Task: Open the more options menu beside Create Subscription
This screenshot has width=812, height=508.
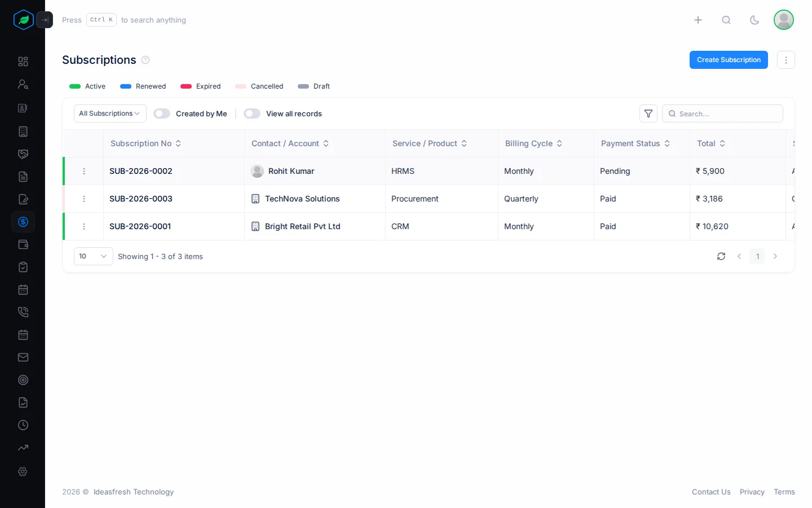Action: (x=786, y=60)
